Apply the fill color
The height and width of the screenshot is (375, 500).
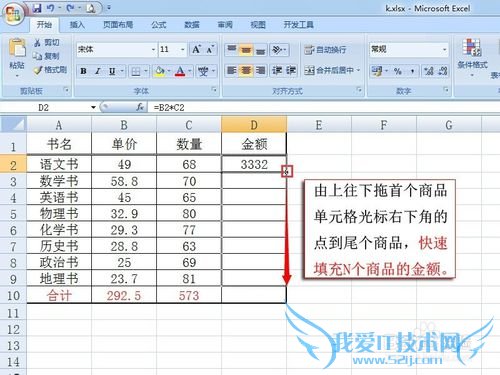[160, 71]
